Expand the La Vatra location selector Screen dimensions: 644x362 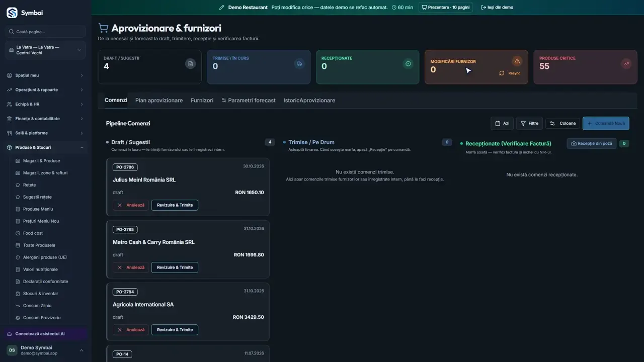[x=45, y=50]
